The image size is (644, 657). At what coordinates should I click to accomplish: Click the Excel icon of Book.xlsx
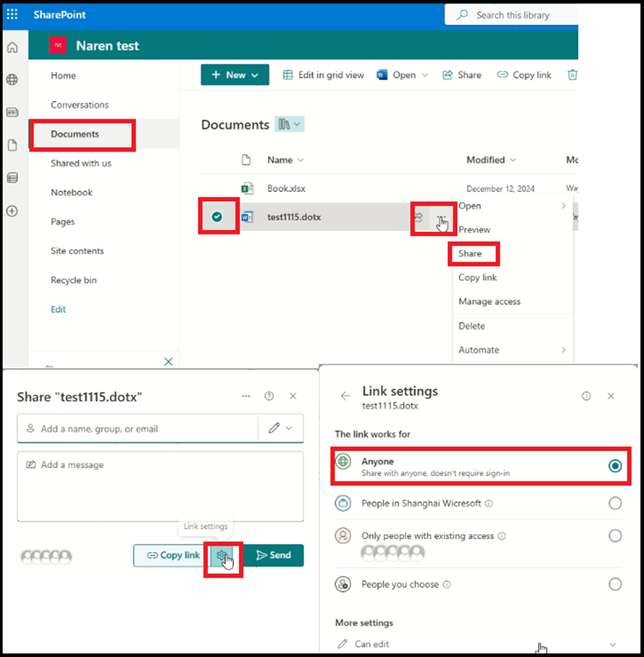click(x=247, y=189)
